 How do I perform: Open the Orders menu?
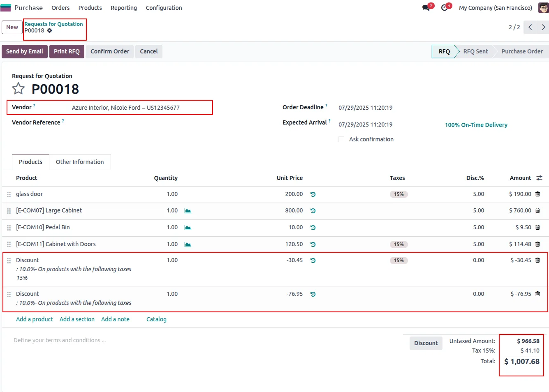60,8
